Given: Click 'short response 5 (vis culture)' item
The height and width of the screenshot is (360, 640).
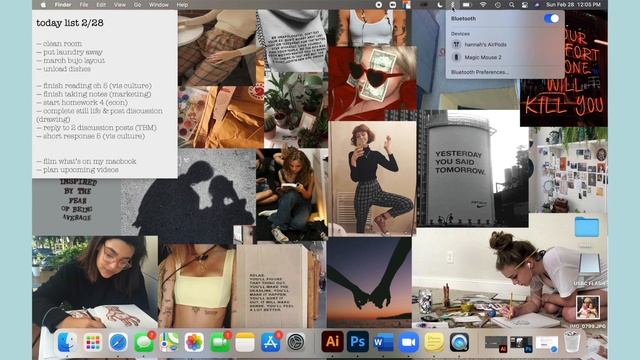Looking at the screenshot, I should click(90, 136).
